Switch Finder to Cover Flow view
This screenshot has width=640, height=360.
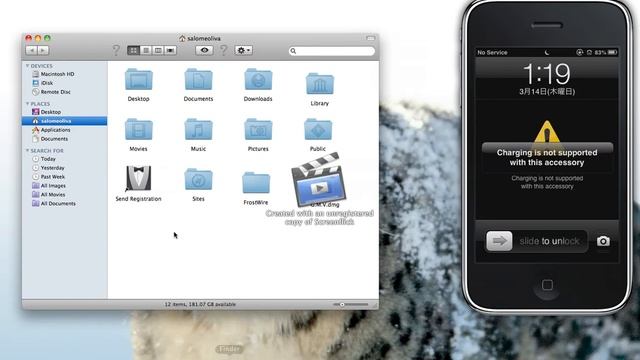171,50
